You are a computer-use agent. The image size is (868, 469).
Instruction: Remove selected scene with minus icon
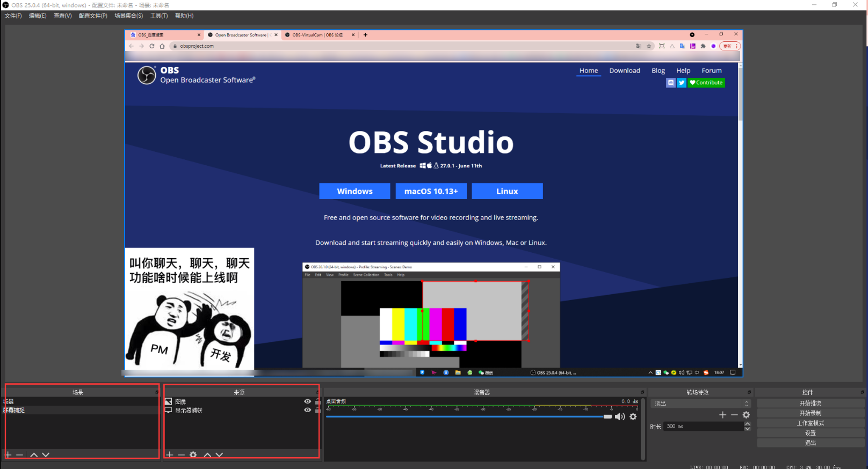[20, 455]
